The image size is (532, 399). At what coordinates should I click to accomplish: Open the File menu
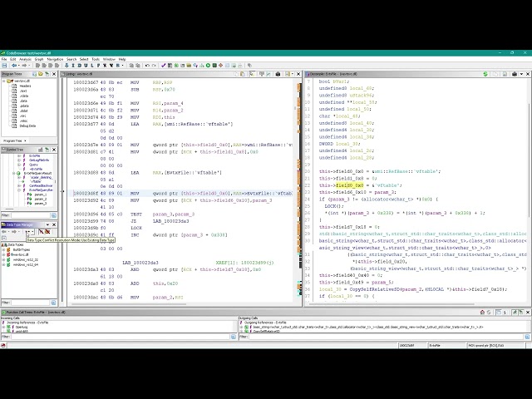coord(4,59)
